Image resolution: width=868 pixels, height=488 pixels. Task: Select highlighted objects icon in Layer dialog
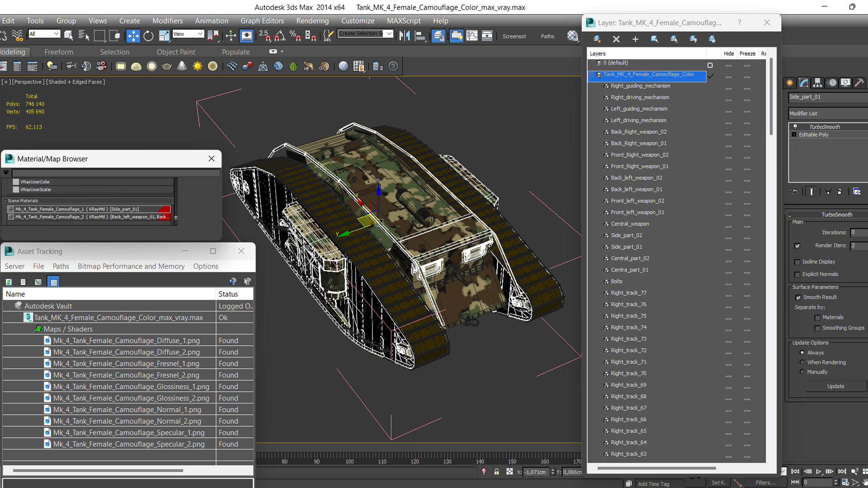click(655, 39)
